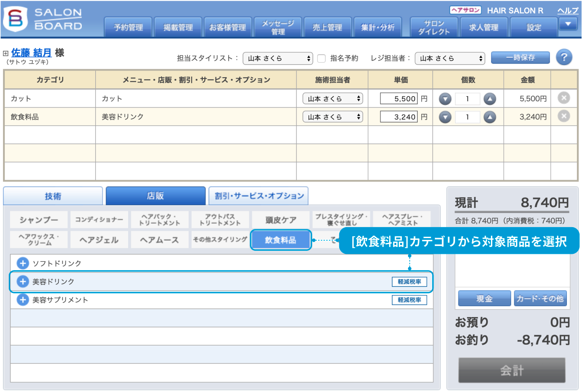Select 現金 as the payment method
The width and height of the screenshot is (584, 392).
pyautogui.click(x=484, y=299)
